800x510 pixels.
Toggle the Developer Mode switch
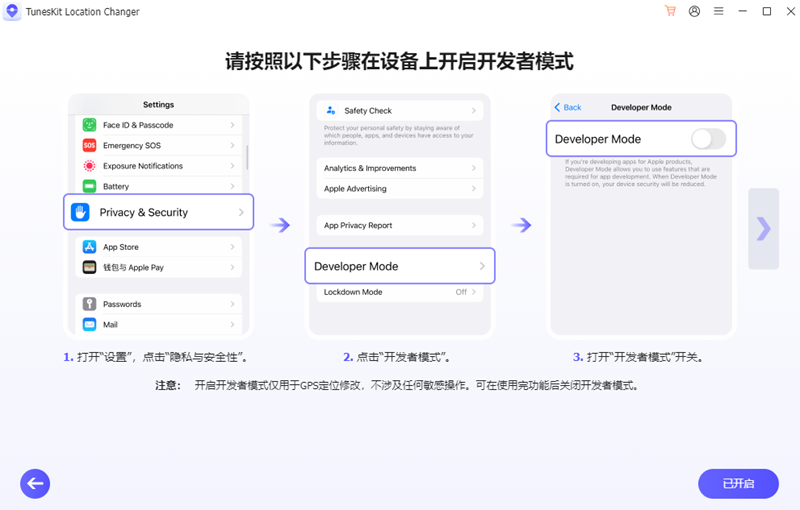[x=708, y=139]
